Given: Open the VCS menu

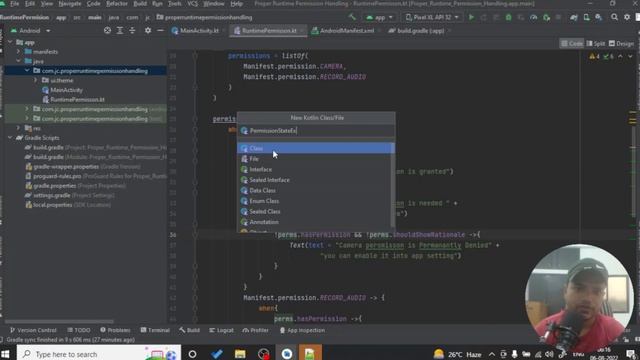Looking at the screenshot, I should [192, 4].
